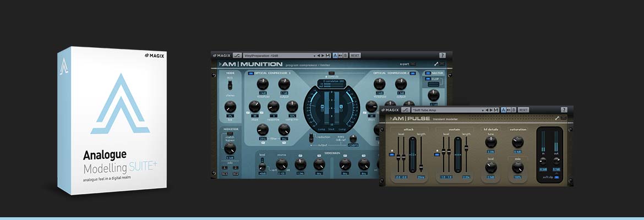Select the B setting in AM|Pulse
The height and width of the screenshot is (220, 644).
[514, 110]
